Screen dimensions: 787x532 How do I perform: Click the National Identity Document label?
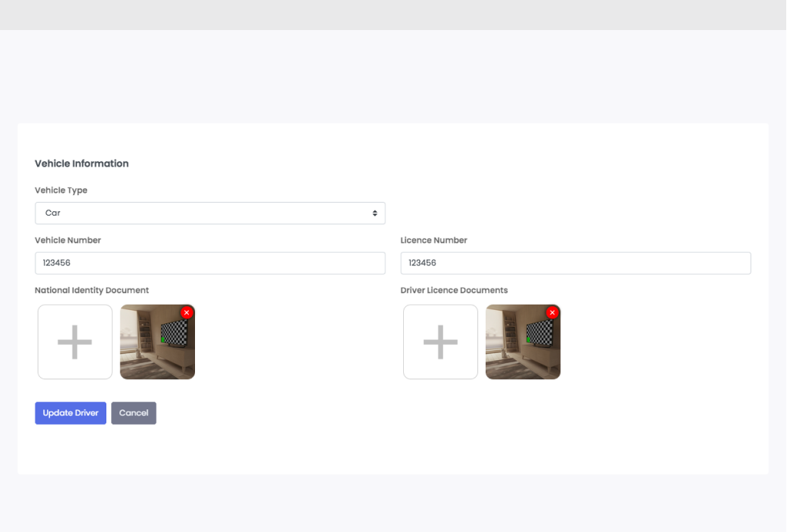92,291
